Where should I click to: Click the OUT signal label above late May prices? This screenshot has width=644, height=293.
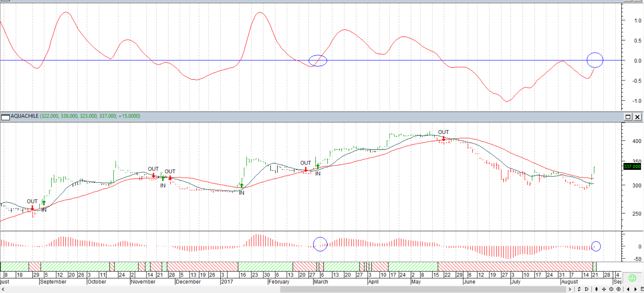coord(443,132)
